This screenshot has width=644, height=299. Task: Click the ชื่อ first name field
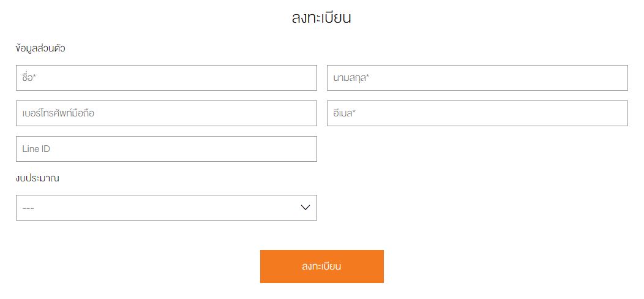(166, 78)
